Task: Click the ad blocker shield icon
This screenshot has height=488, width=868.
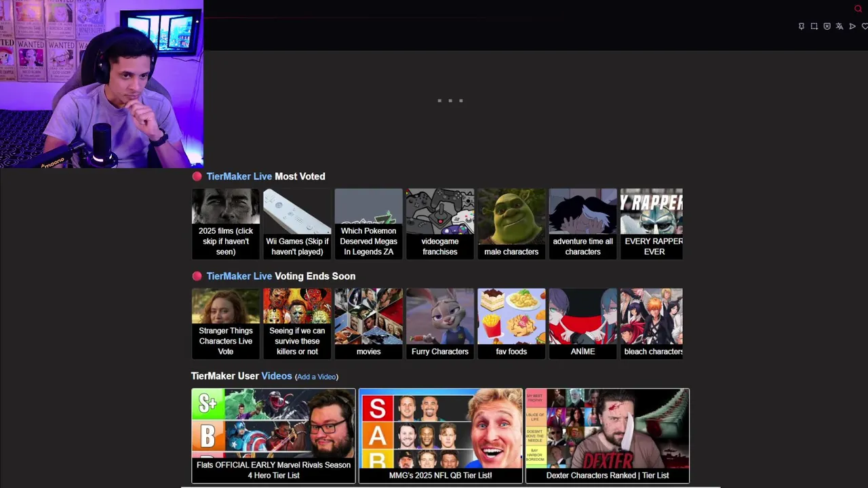Action: click(x=827, y=26)
